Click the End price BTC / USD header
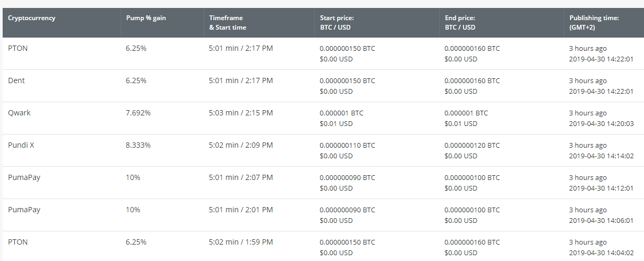Screen dimensions: 644x261 (x=460, y=23)
